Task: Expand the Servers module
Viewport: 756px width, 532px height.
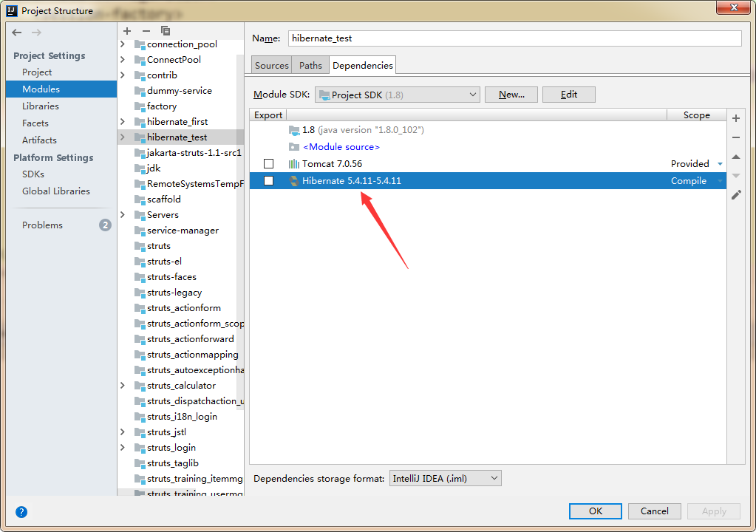Action: tap(123, 215)
